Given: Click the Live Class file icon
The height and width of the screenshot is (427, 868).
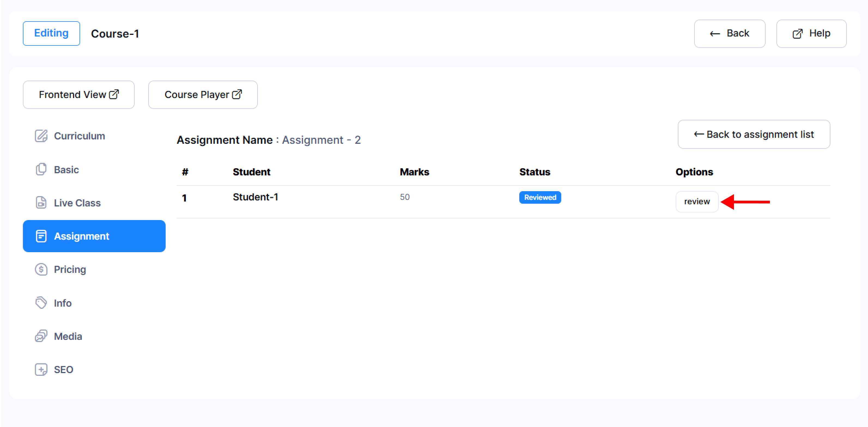Looking at the screenshot, I should [x=41, y=203].
